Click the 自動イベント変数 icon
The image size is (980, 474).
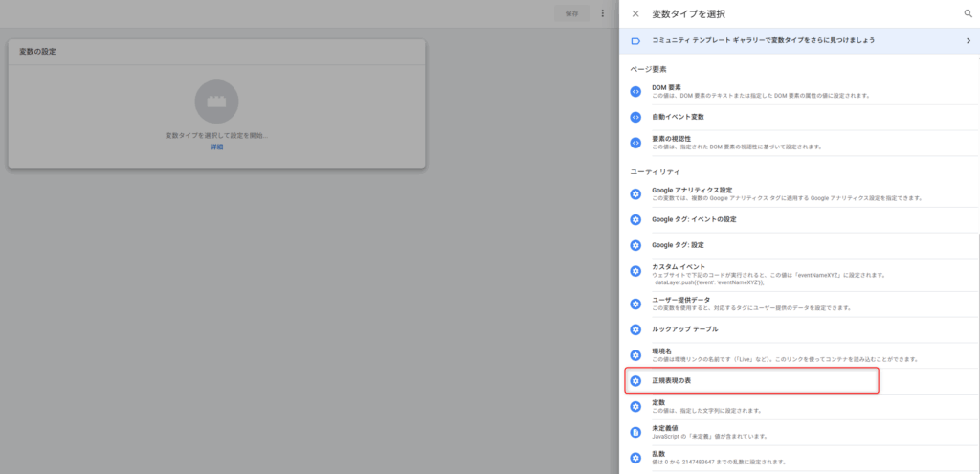click(x=635, y=117)
